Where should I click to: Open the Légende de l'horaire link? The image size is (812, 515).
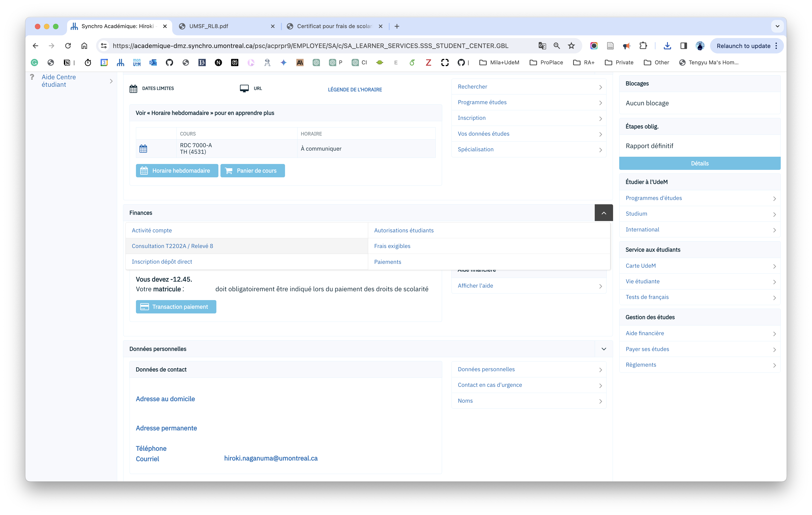tap(355, 90)
